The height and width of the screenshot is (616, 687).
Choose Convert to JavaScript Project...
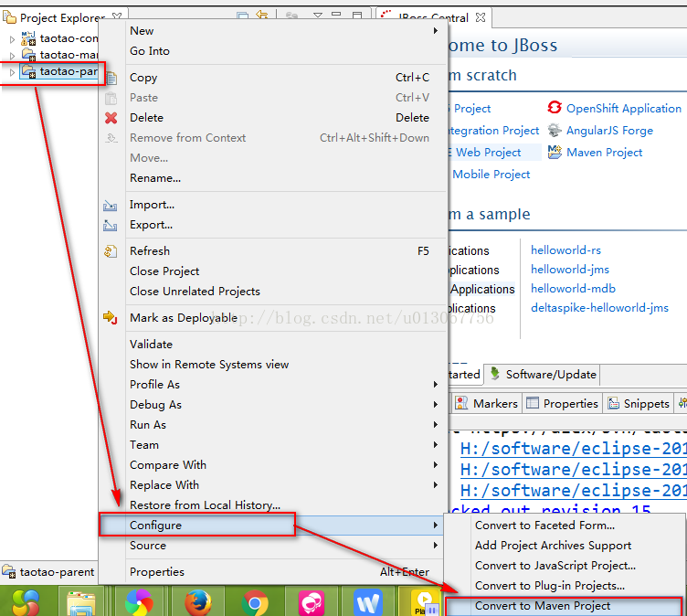[565, 566]
